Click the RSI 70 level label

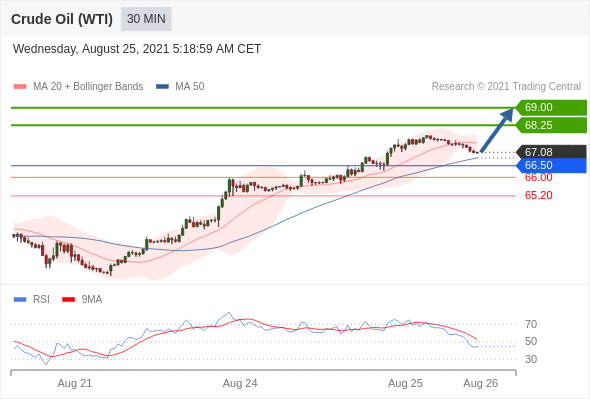pyautogui.click(x=531, y=324)
